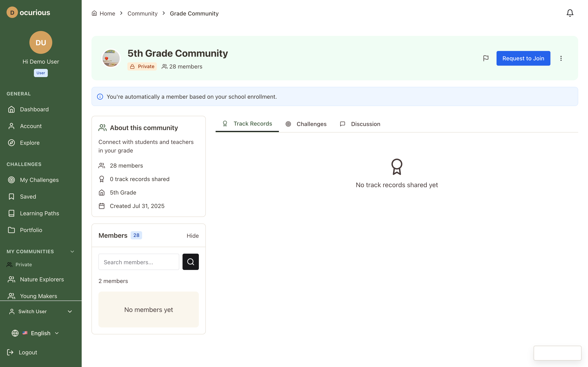Click the notification bell icon
588x367 pixels.
click(x=570, y=13)
